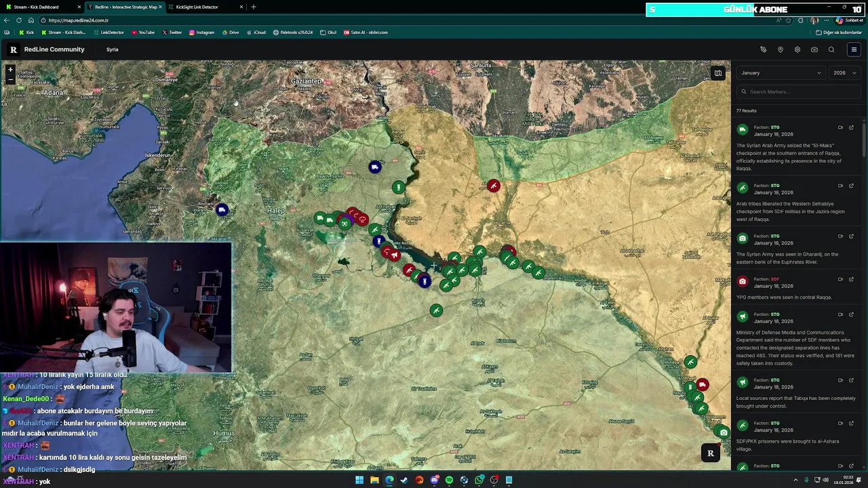The height and width of the screenshot is (488, 868).
Task: Open the YouTube bookmark
Action: 143,33
